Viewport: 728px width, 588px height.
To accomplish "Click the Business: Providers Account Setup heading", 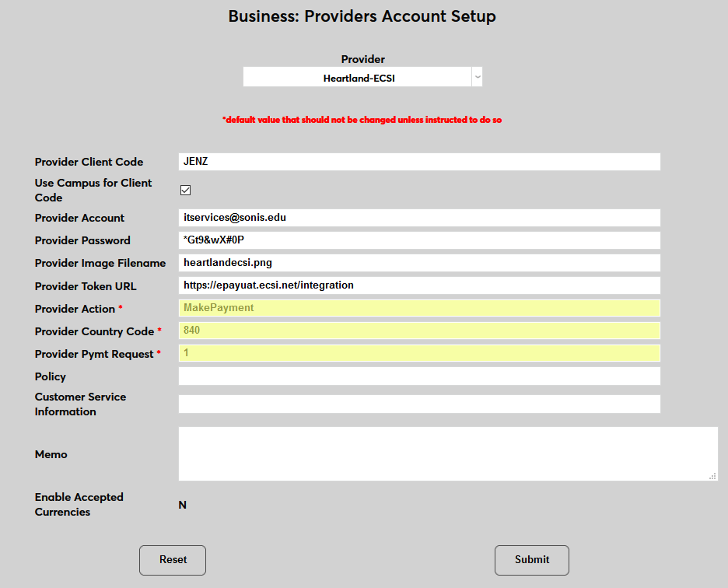I will pyautogui.click(x=362, y=16).
